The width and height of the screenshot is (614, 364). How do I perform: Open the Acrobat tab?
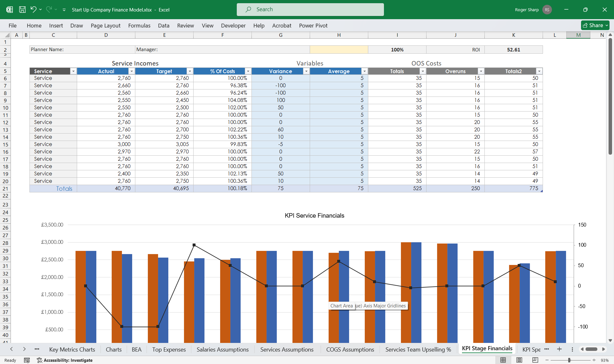tap(282, 26)
